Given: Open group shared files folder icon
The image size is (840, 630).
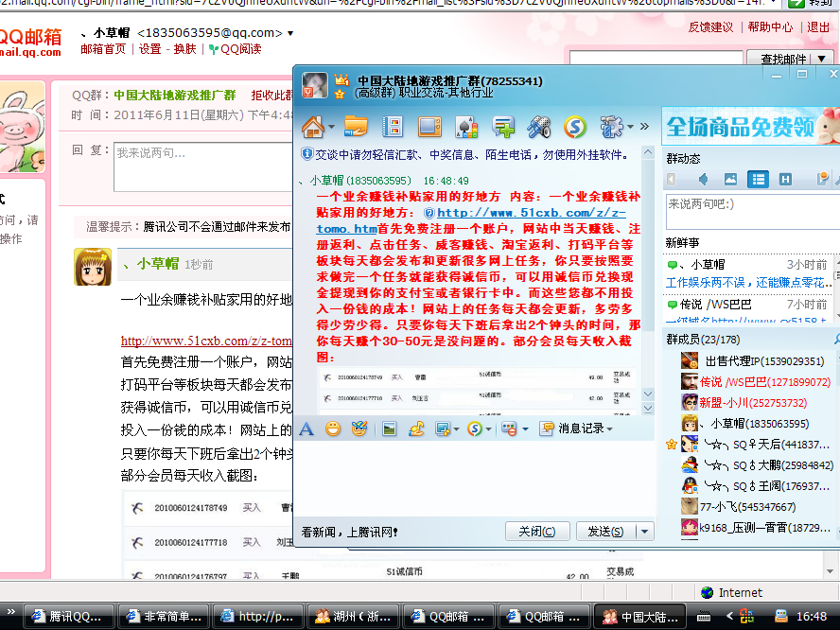Looking at the screenshot, I should (x=356, y=127).
